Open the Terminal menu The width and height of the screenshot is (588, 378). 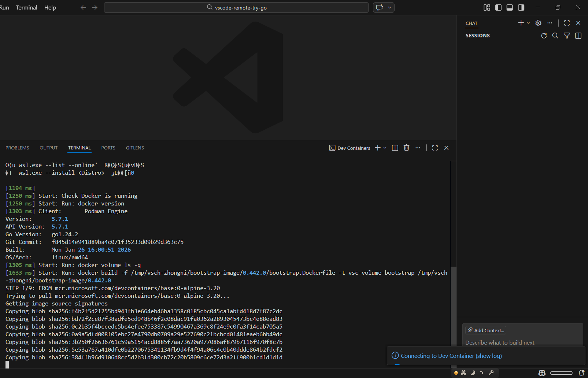click(x=26, y=7)
